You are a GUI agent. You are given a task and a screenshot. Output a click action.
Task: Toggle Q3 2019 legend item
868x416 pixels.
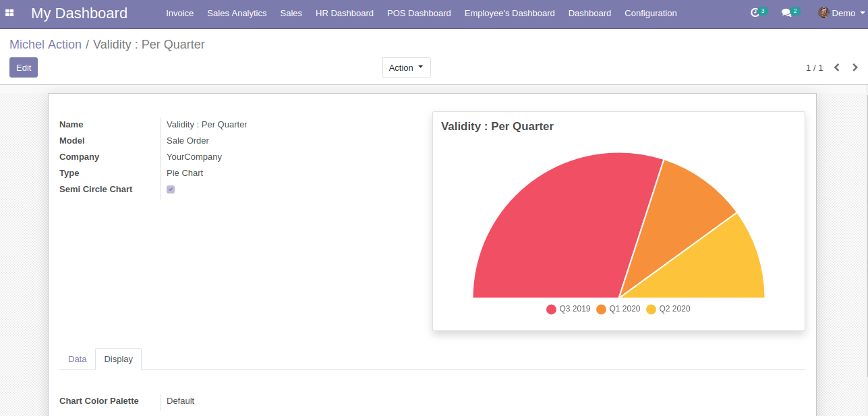pos(569,309)
